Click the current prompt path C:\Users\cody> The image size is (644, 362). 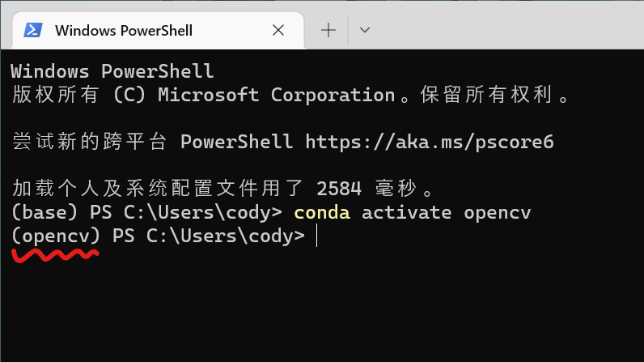coord(225,236)
